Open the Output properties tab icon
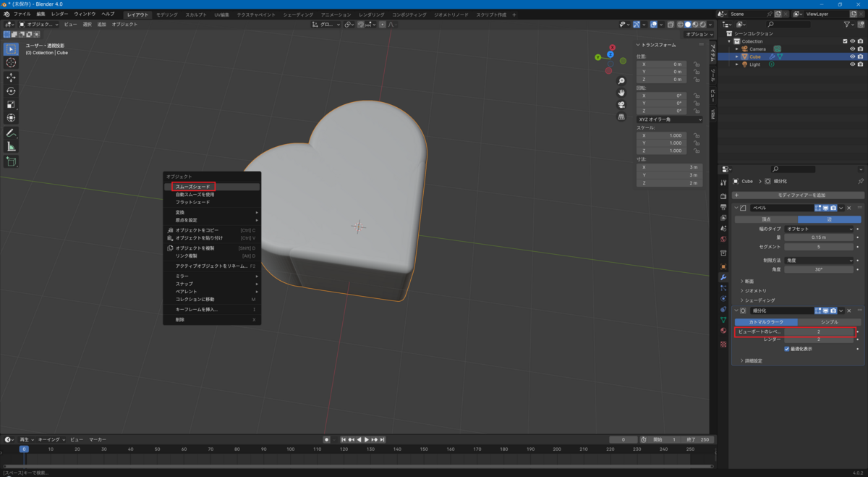868x477 pixels. (723, 206)
